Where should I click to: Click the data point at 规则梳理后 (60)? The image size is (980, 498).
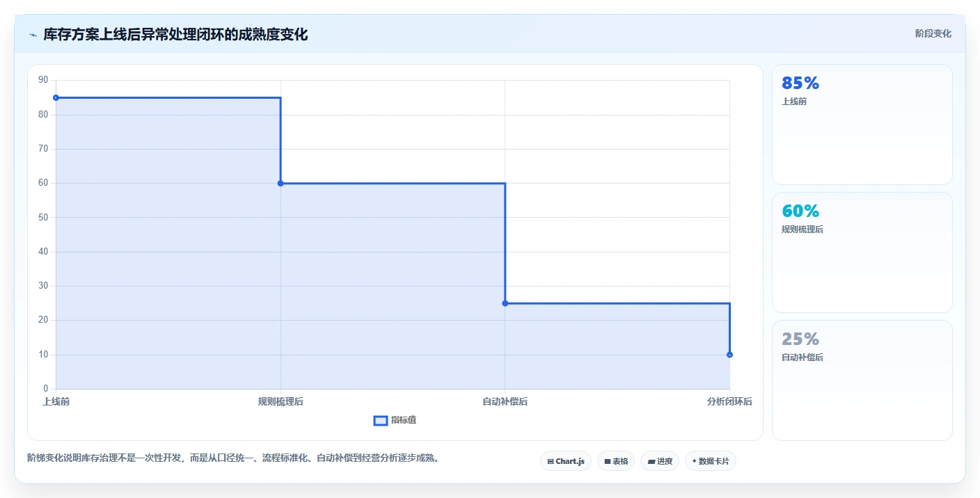(x=280, y=183)
